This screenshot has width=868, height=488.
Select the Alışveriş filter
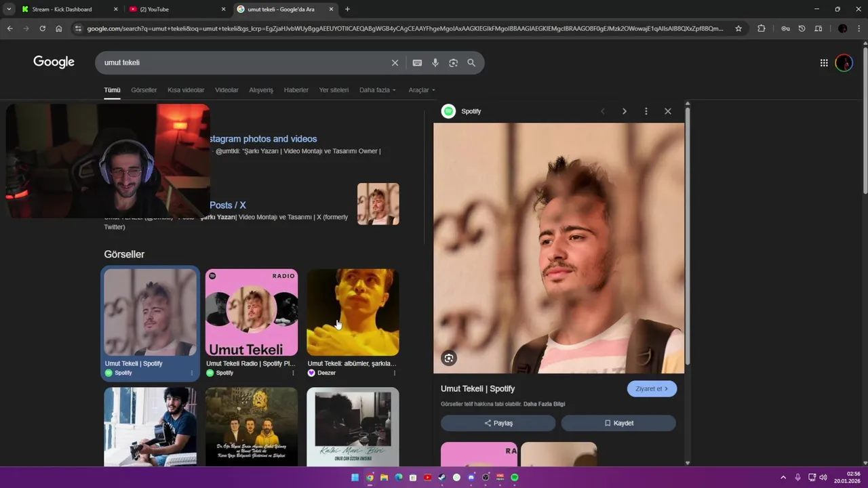(x=261, y=90)
